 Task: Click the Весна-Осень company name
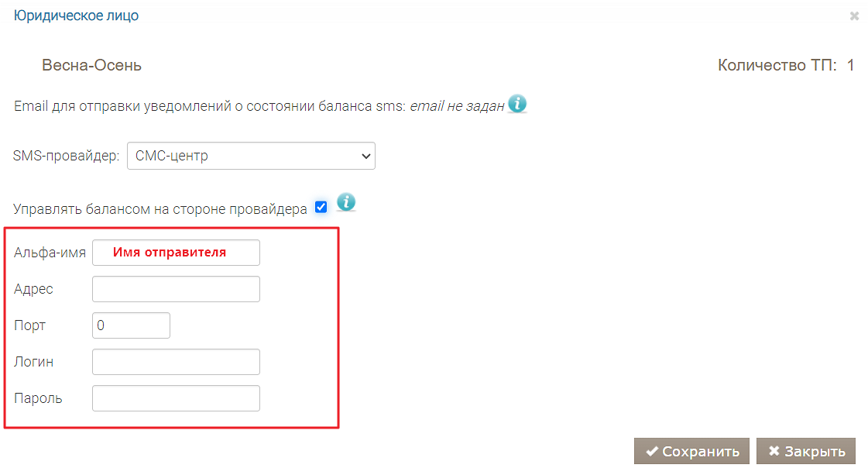tap(92, 65)
